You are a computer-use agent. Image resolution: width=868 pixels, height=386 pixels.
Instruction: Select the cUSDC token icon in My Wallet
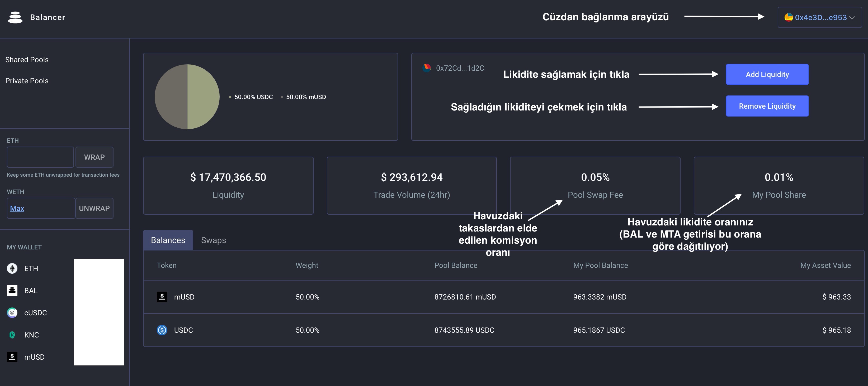coord(12,313)
